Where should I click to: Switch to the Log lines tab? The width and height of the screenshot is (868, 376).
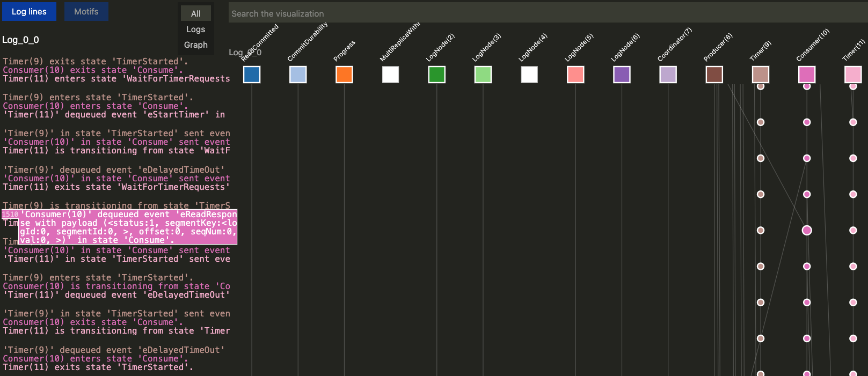pos(29,11)
